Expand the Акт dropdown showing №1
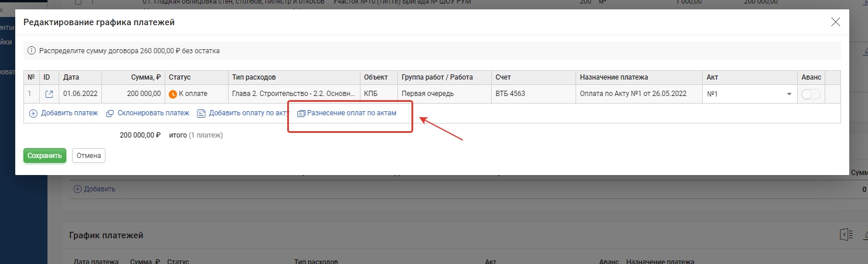The height and width of the screenshot is (264, 868). [x=789, y=94]
